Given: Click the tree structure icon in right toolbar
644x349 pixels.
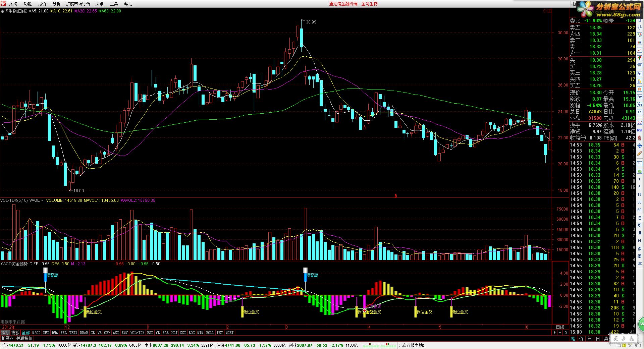Looking at the screenshot, I should coord(640,81).
